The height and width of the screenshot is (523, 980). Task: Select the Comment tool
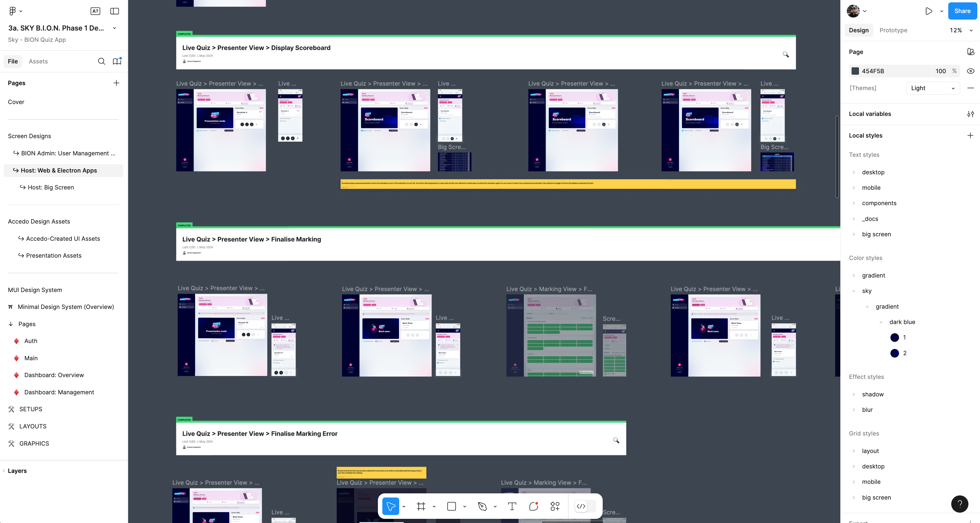click(533, 506)
